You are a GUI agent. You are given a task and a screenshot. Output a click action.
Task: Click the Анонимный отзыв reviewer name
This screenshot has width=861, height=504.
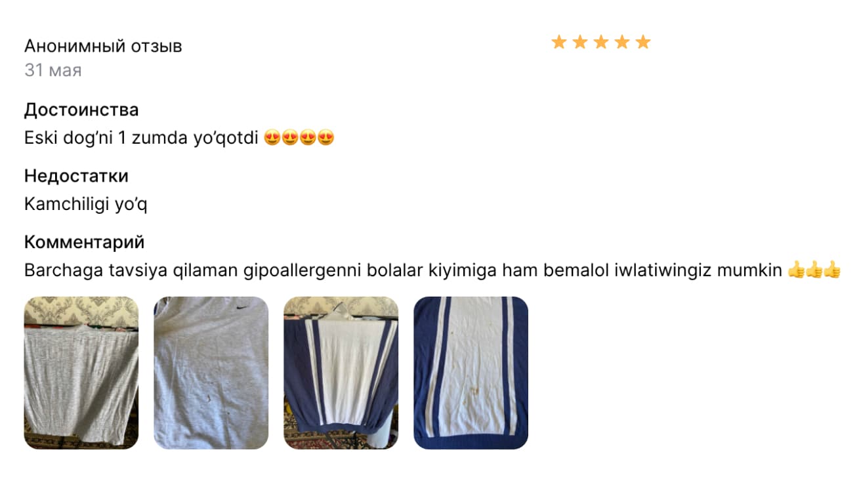103,46
